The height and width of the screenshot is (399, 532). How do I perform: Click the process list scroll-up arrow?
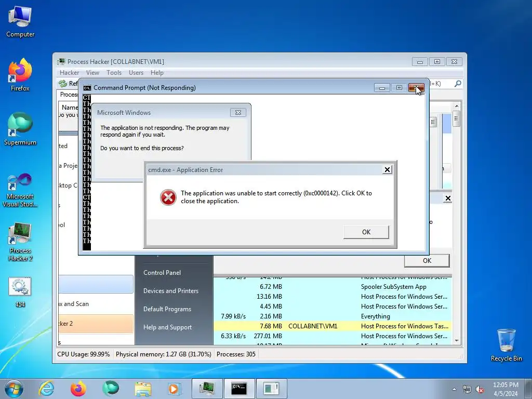pyautogui.click(x=457, y=106)
